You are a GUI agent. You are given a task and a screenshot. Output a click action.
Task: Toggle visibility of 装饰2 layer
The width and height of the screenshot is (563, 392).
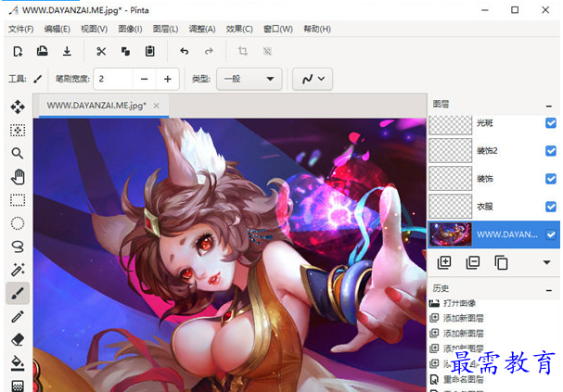tap(551, 151)
